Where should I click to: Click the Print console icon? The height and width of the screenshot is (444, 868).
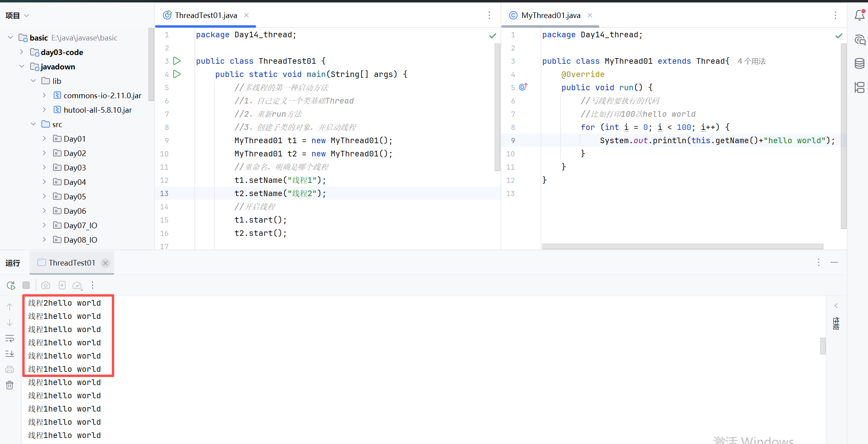10,369
